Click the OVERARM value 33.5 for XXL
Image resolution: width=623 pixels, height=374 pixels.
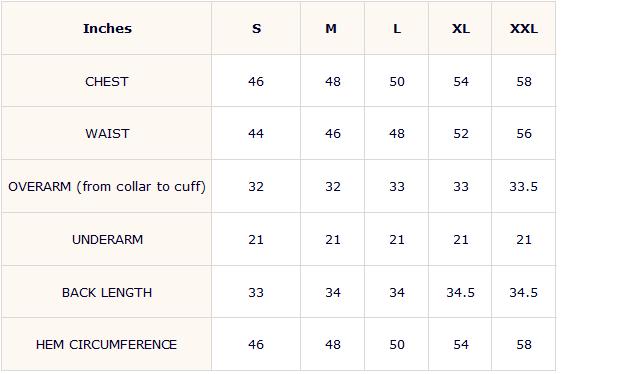pos(524,186)
